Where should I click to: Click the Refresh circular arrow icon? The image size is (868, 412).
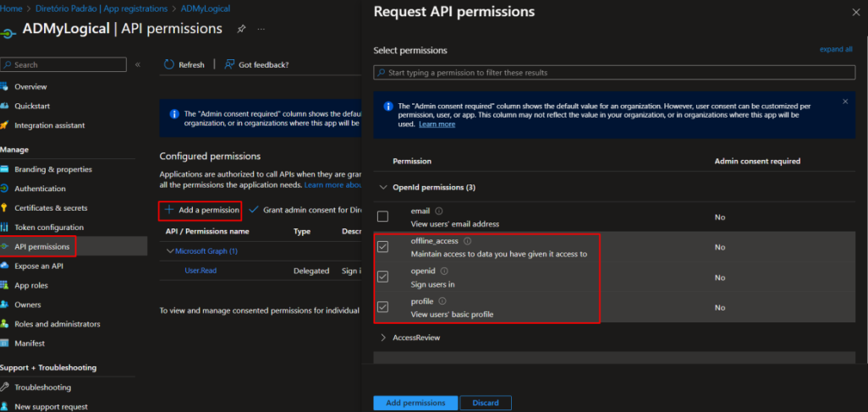pyautogui.click(x=169, y=65)
